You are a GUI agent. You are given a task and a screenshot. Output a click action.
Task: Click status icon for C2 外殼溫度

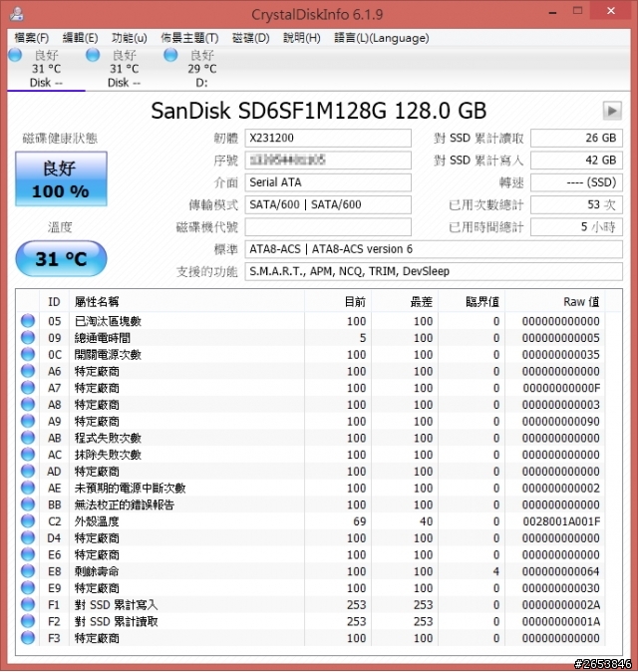click(x=28, y=521)
